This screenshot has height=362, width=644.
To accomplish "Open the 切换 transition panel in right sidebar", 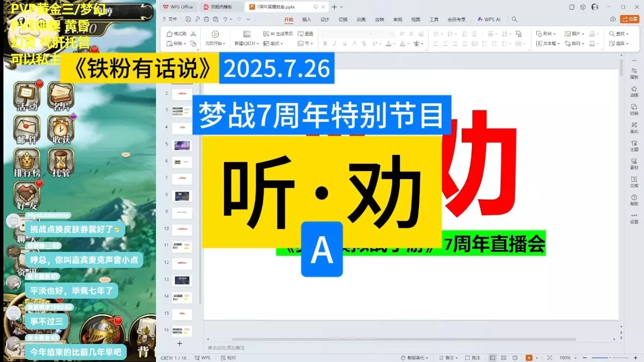I will pyautogui.click(x=634, y=110).
